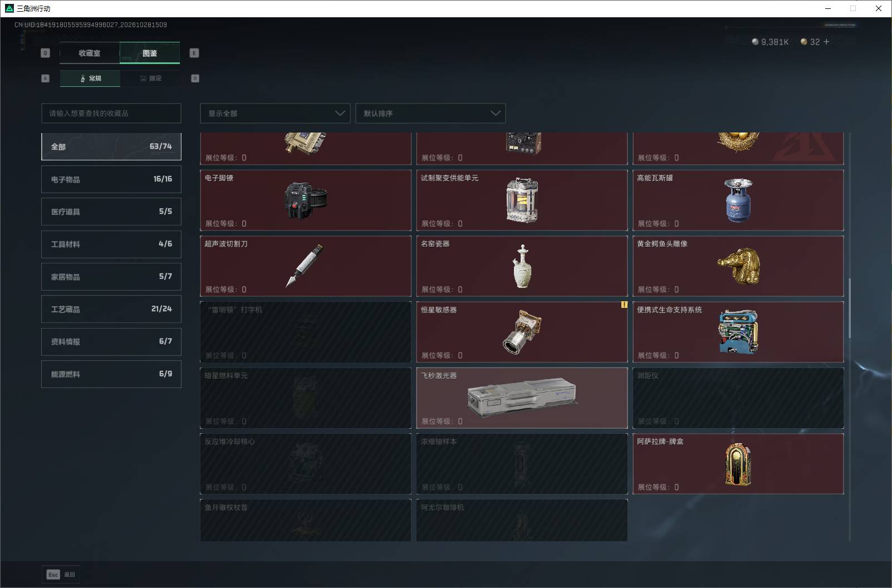Open the 限定 sub-tab
Image resolution: width=892 pixels, height=588 pixels.
click(x=150, y=78)
